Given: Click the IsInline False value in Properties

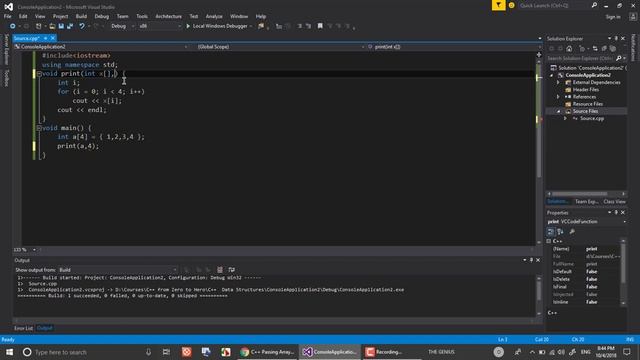Looking at the screenshot, I should [591, 302].
